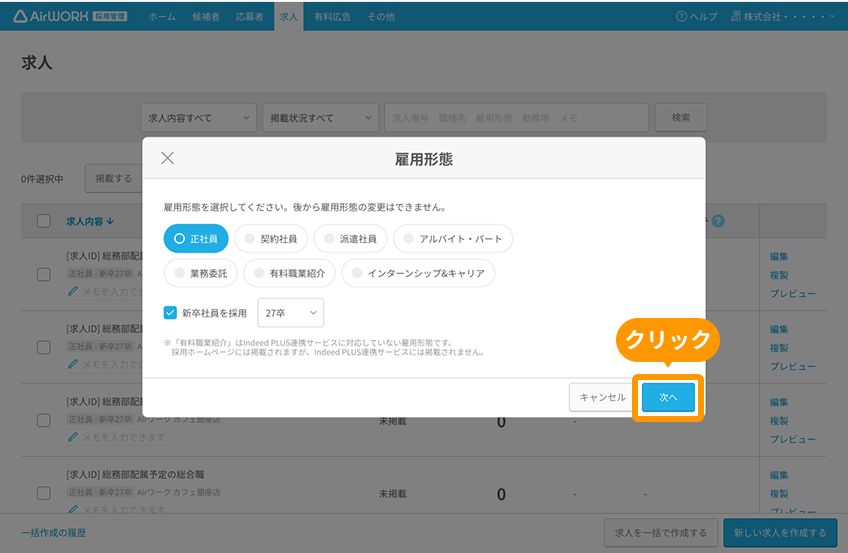Check the second job row checkbox
Image resolution: width=848 pixels, height=553 pixels.
coord(44,347)
